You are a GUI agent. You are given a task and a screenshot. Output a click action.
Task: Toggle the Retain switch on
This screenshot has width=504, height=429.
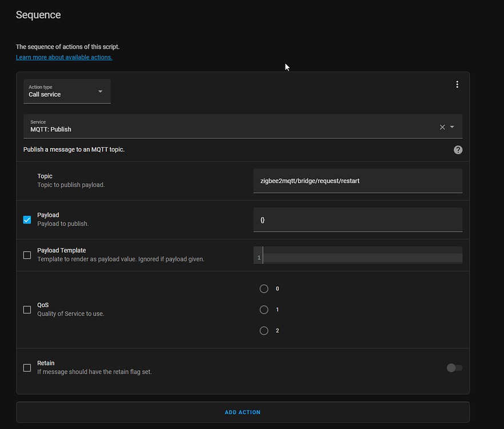click(x=454, y=368)
